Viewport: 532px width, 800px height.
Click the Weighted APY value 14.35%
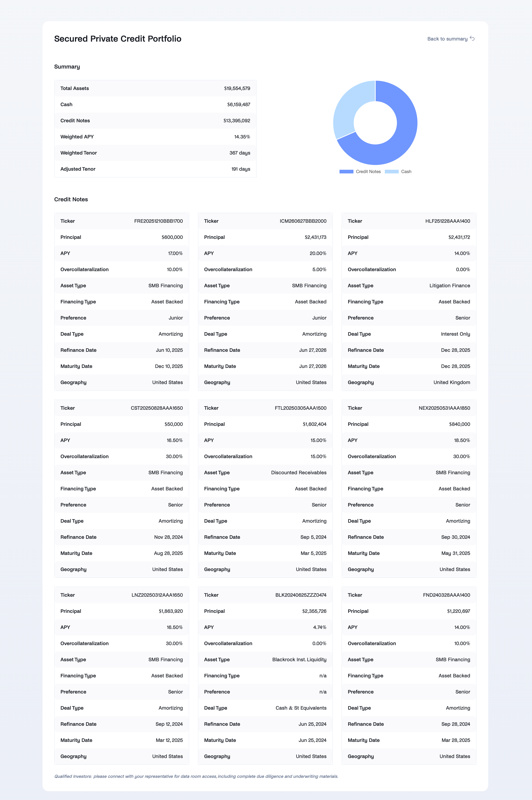(242, 137)
